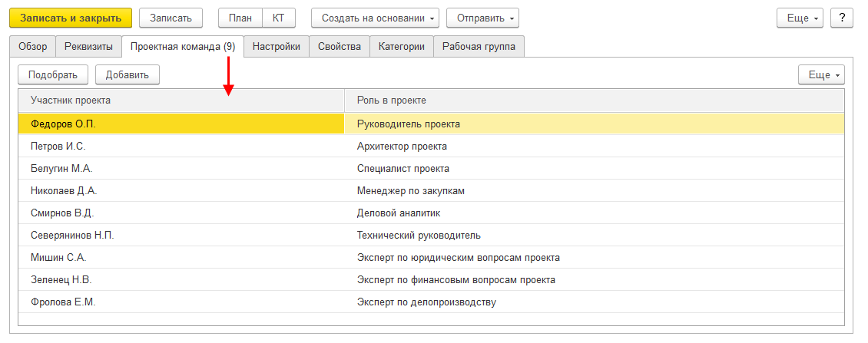Image resolution: width=868 pixels, height=343 pixels.
Task: Open the 'КТ' view
Action: coord(278,18)
